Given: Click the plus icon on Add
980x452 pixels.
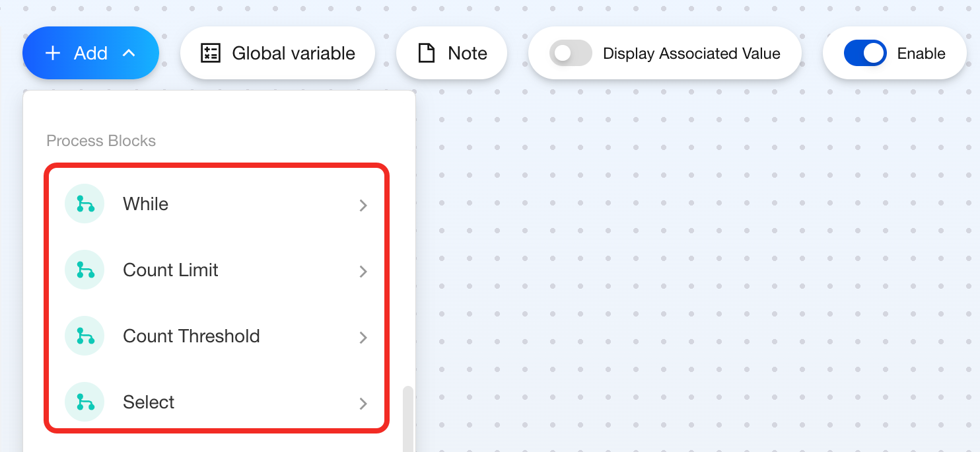Looking at the screenshot, I should point(53,54).
